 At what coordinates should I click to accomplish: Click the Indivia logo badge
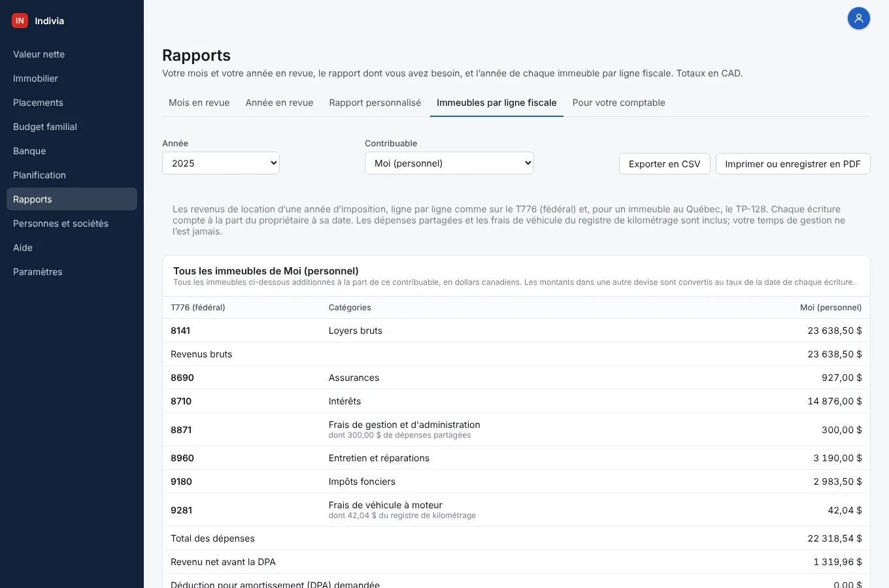click(x=20, y=21)
